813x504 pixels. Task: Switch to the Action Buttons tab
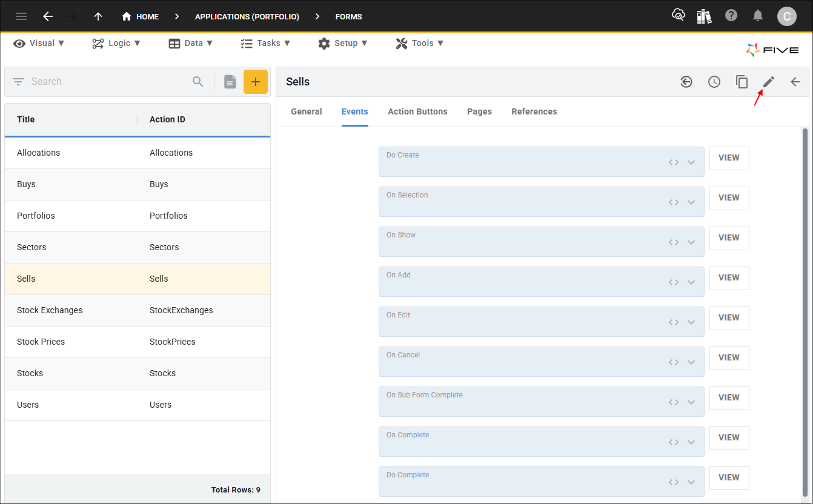pyautogui.click(x=417, y=111)
